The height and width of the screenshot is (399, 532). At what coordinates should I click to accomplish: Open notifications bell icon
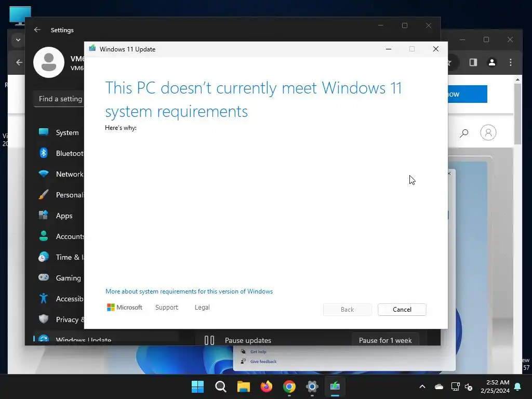pos(518,387)
